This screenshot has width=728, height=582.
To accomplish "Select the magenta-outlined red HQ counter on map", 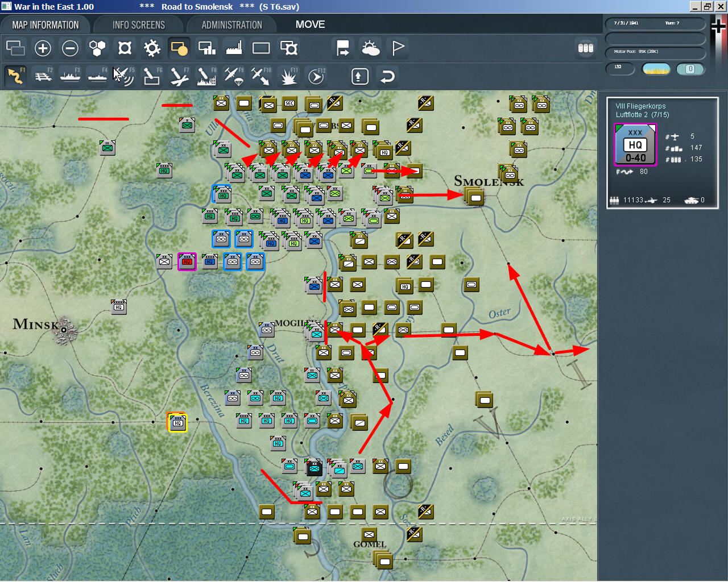I will click(187, 261).
